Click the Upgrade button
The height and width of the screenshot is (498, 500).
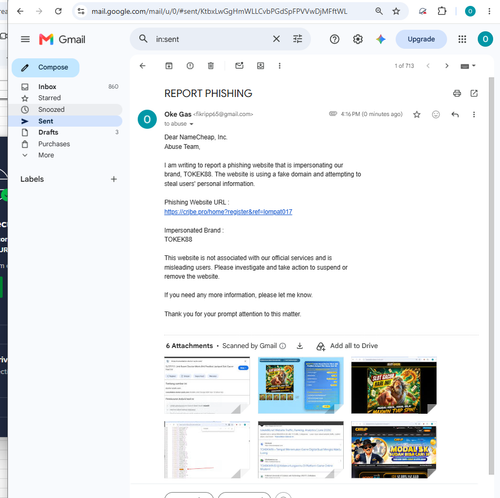[x=421, y=39]
